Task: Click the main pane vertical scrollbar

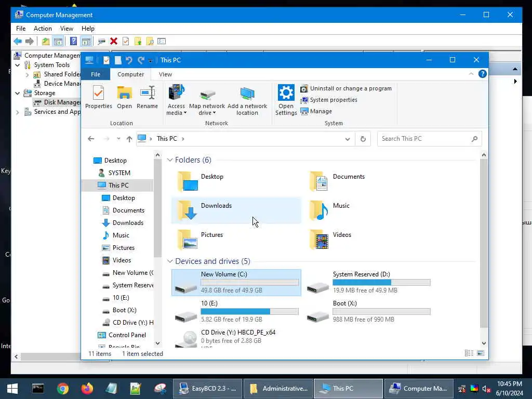Action: pyautogui.click(x=484, y=243)
